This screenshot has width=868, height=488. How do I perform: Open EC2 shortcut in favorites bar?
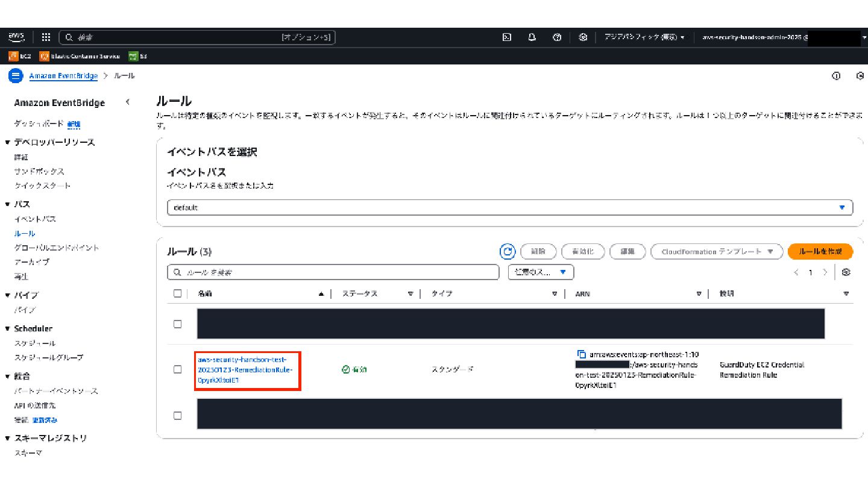click(20, 56)
